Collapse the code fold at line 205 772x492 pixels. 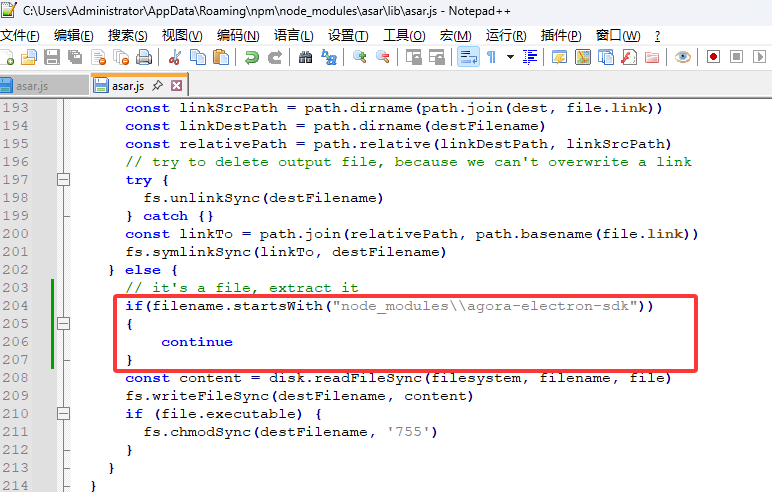64,324
